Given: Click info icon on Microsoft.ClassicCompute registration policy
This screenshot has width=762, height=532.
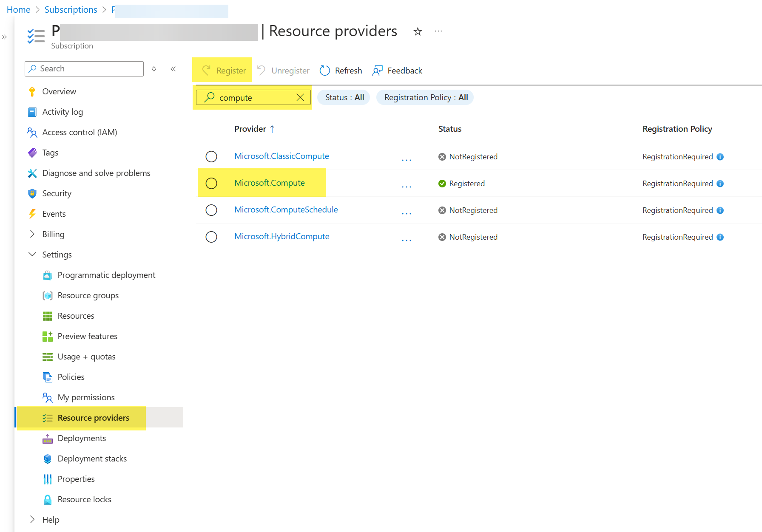Looking at the screenshot, I should (x=720, y=157).
